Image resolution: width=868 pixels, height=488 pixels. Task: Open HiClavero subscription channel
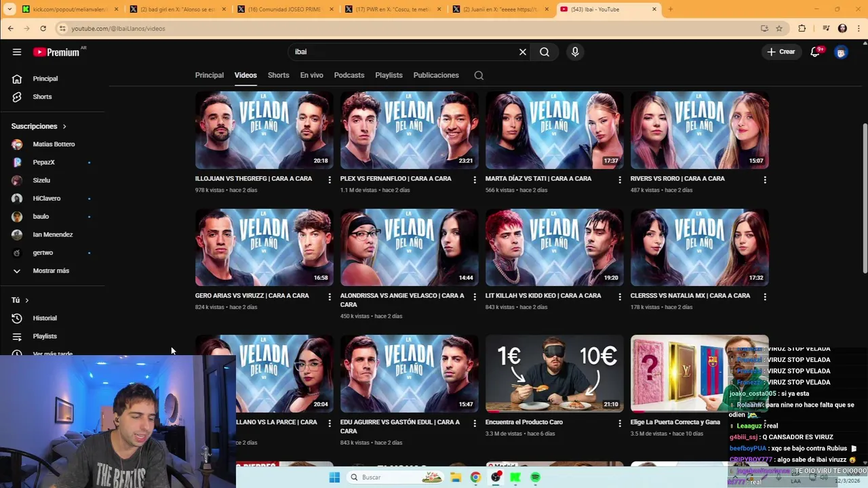click(x=47, y=199)
